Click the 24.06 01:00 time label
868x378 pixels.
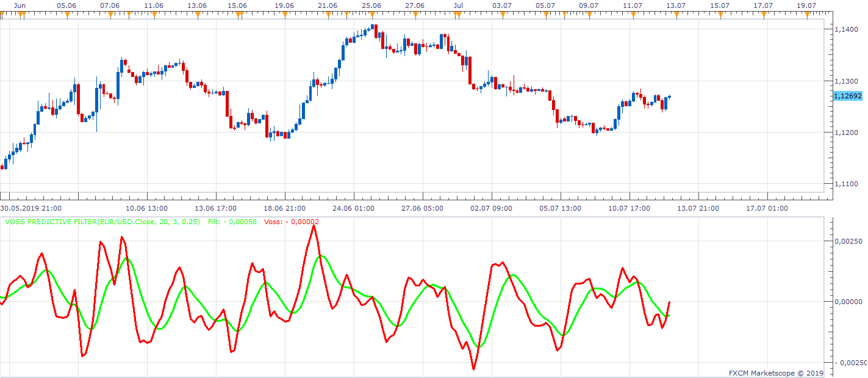(x=354, y=208)
